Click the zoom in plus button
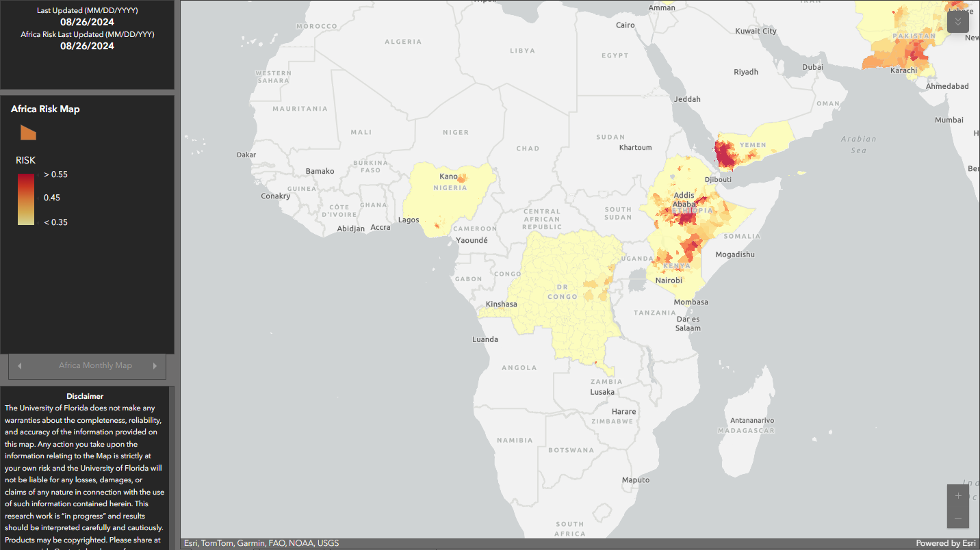The width and height of the screenshot is (980, 550). coord(957,495)
